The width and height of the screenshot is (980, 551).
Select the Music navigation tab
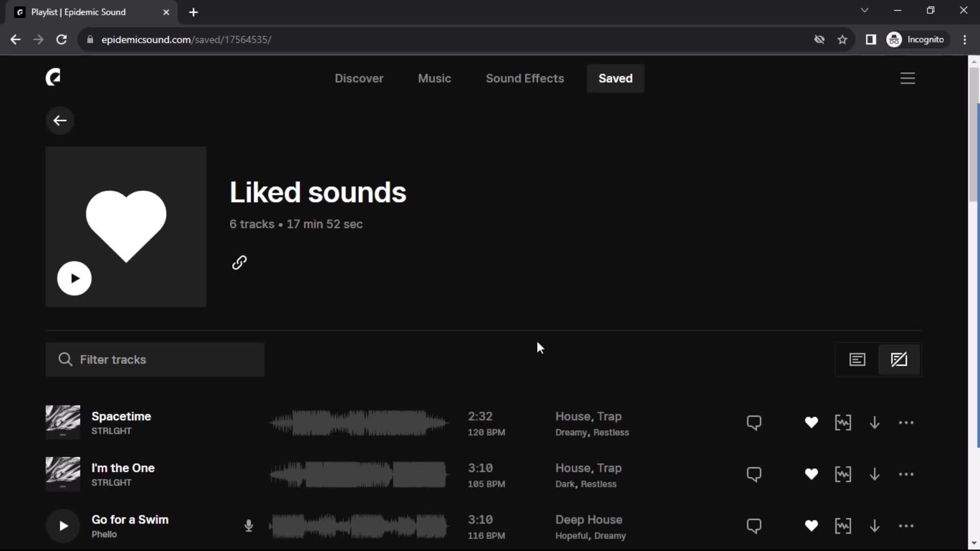click(x=435, y=79)
